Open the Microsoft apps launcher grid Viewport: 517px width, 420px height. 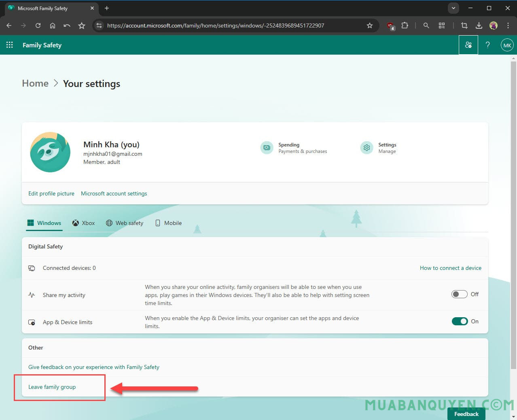[x=10, y=45]
